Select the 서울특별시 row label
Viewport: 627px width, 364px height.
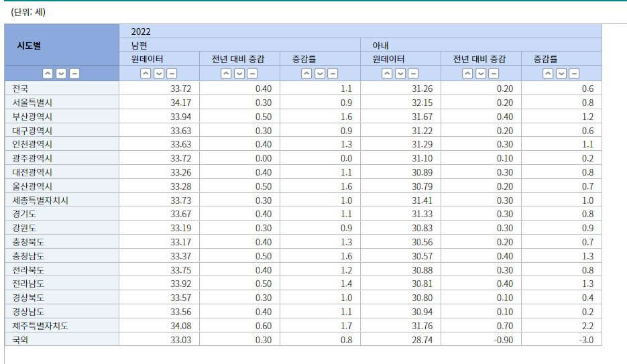coord(32,103)
